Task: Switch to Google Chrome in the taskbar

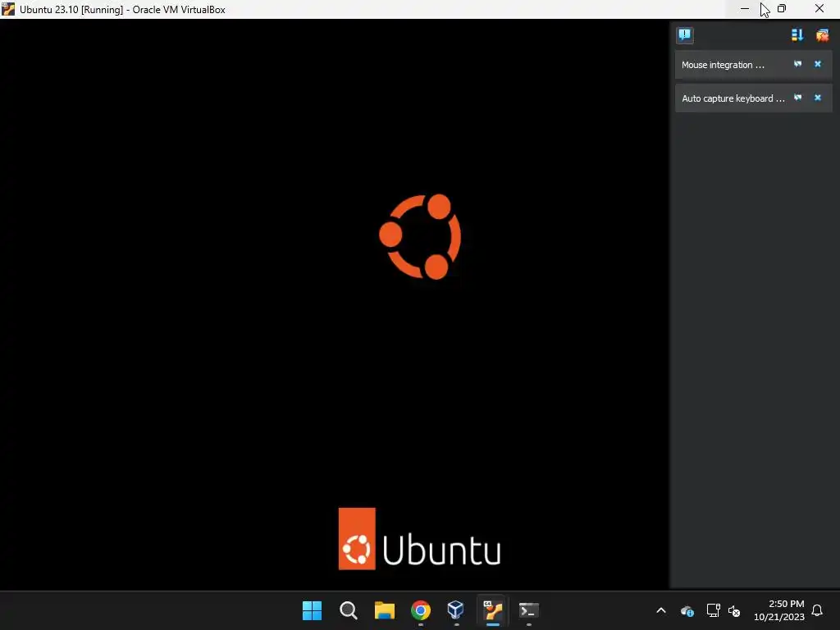Action: click(421, 610)
